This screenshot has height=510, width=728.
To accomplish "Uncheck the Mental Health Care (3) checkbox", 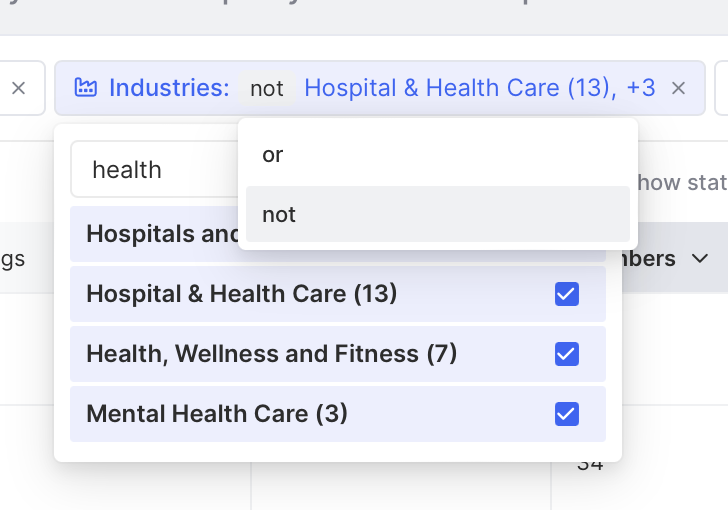I will [x=567, y=414].
